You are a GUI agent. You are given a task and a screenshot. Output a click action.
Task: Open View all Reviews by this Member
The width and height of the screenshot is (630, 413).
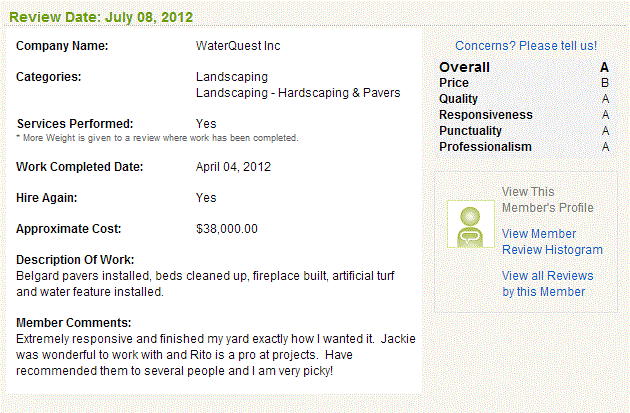pos(548,284)
